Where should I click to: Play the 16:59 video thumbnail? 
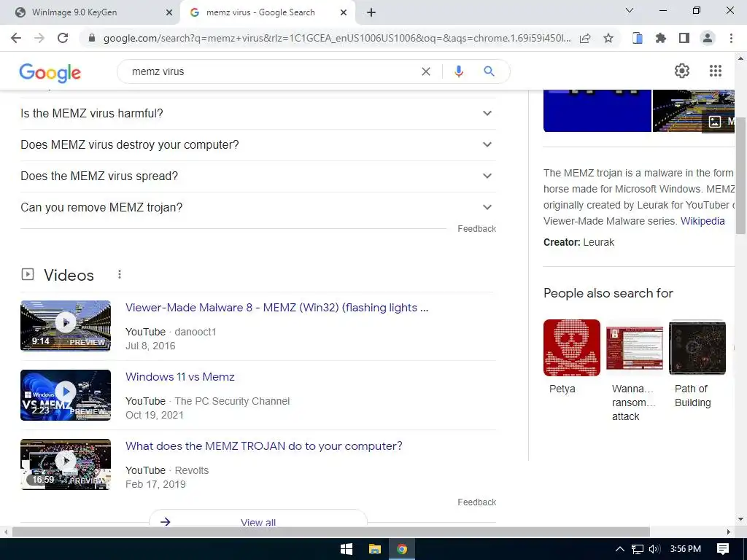(66, 464)
